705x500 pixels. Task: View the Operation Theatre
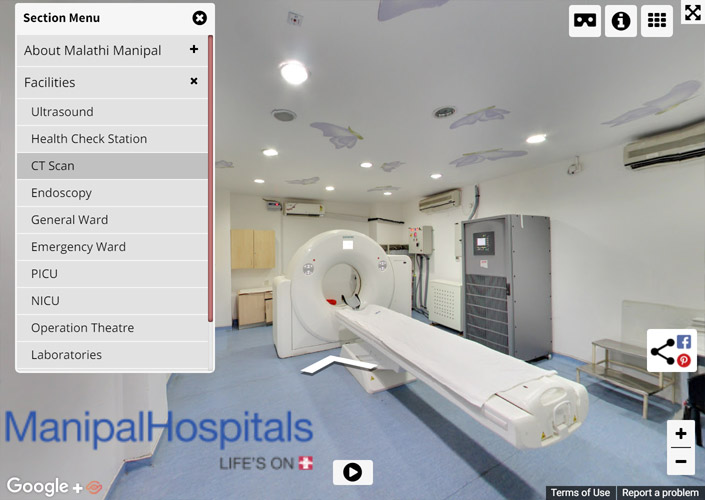pyautogui.click(x=112, y=328)
